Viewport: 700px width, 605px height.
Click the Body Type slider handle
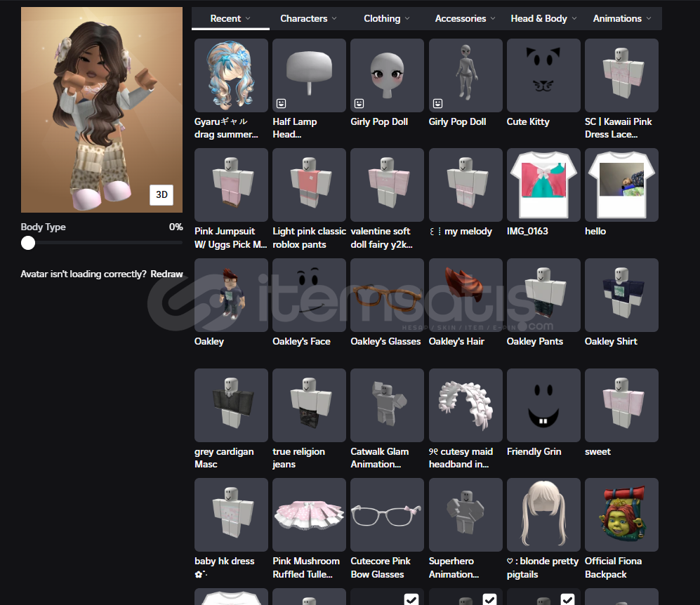click(x=27, y=243)
